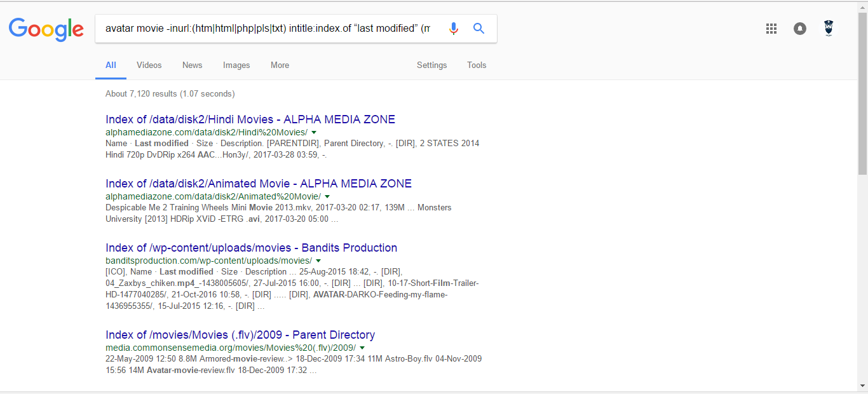
Task: Expand arrow next to Hindi%20Movies URL
Action: [314, 132]
